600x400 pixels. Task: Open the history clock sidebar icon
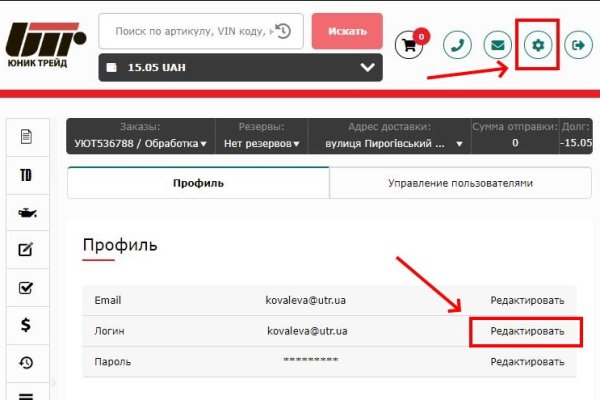coord(27,362)
